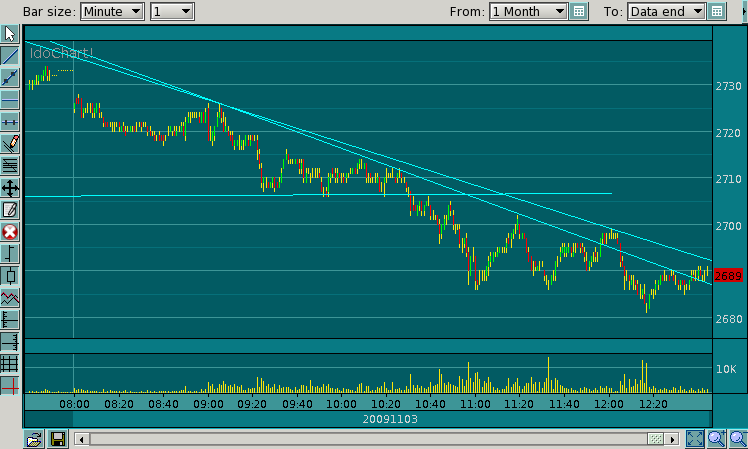748x449 pixels.
Task: Click the 2730 price axis label
Action: click(728, 86)
